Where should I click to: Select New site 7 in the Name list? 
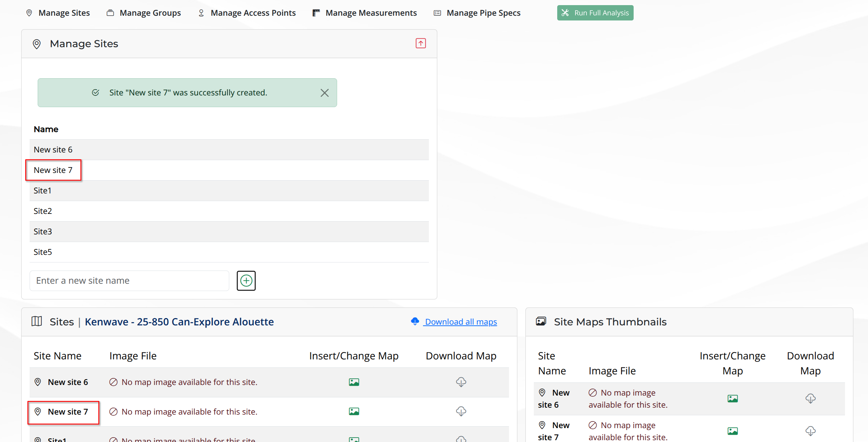(229, 170)
